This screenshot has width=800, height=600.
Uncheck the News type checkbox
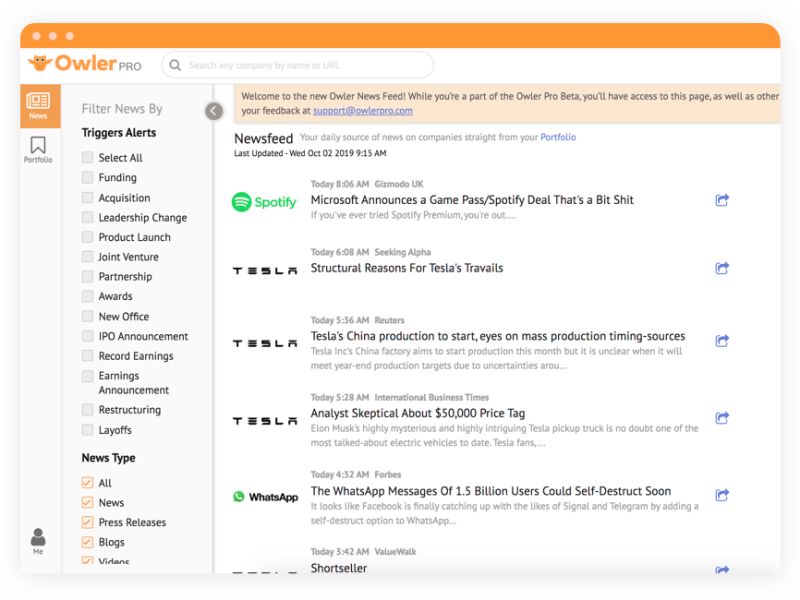coord(88,503)
